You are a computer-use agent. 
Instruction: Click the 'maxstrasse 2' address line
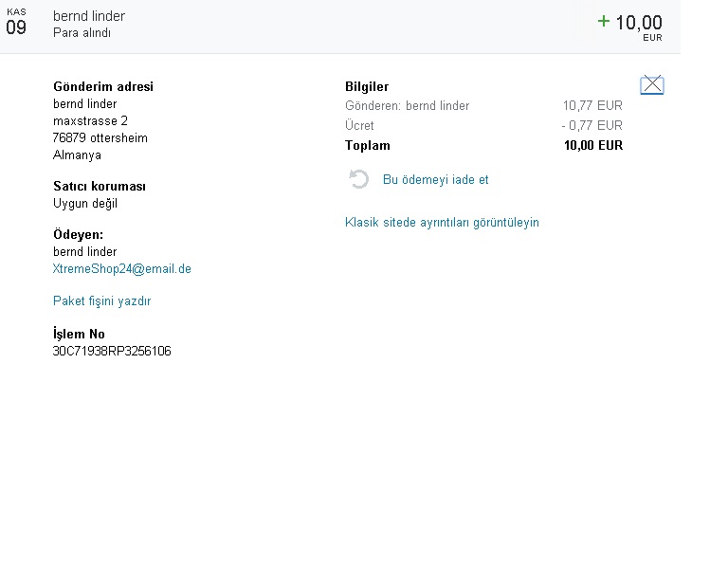tap(90, 121)
